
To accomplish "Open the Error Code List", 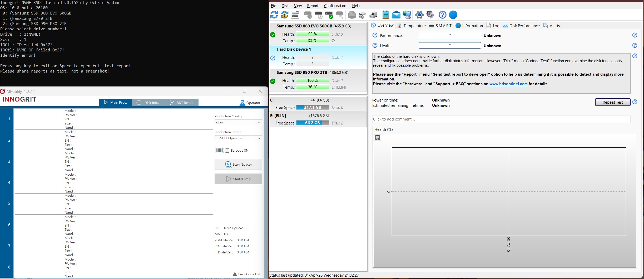I will click(246, 274).
